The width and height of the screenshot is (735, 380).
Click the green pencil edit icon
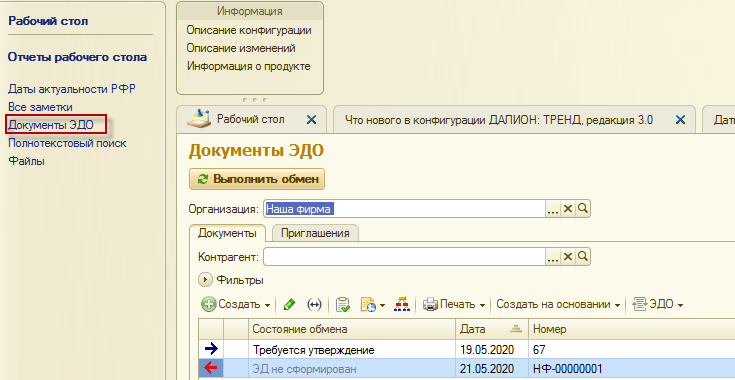pyautogui.click(x=290, y=305)
